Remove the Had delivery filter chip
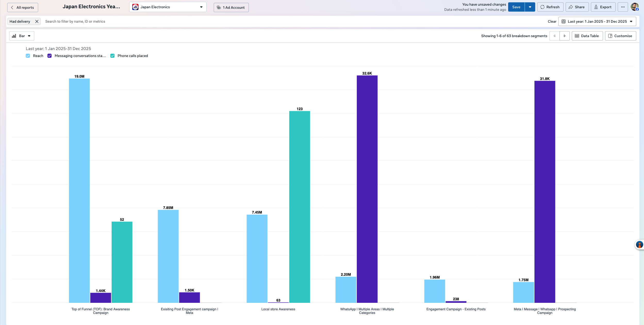 point(37,21)
